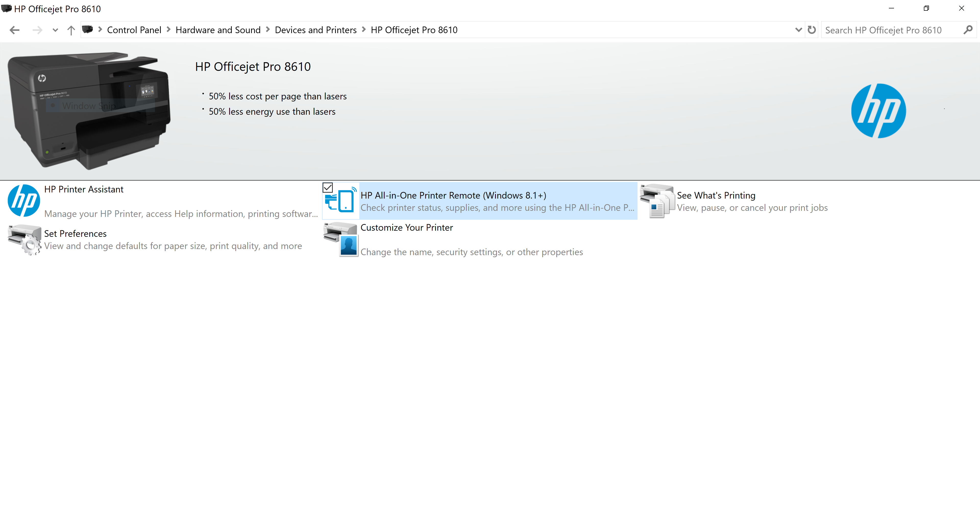Go back with the back arrow
Viewport: 980px width, 520px height.
tap(15, 30)
